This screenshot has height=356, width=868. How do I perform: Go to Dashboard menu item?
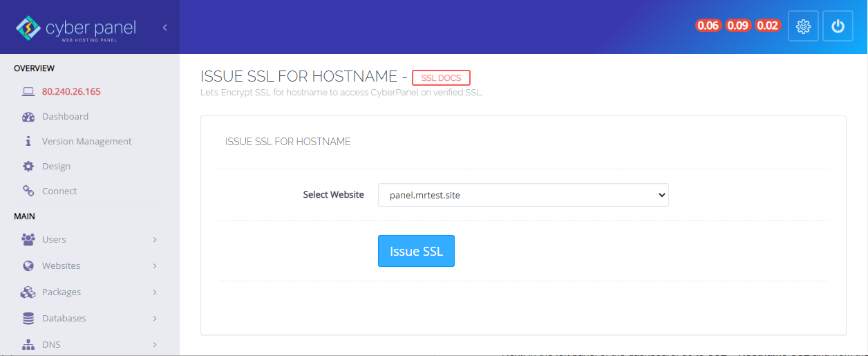point(65,117)
